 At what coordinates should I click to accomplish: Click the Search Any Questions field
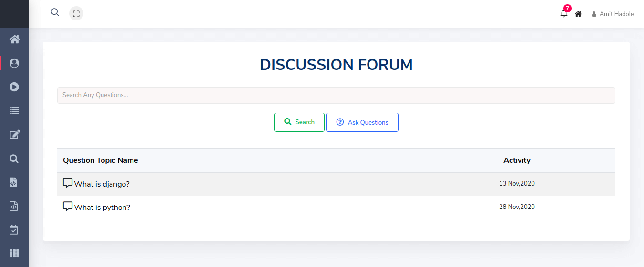tap(336, 95)
